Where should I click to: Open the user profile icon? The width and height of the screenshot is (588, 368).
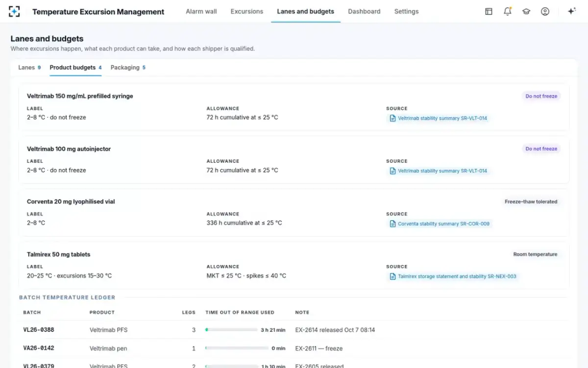545,11
